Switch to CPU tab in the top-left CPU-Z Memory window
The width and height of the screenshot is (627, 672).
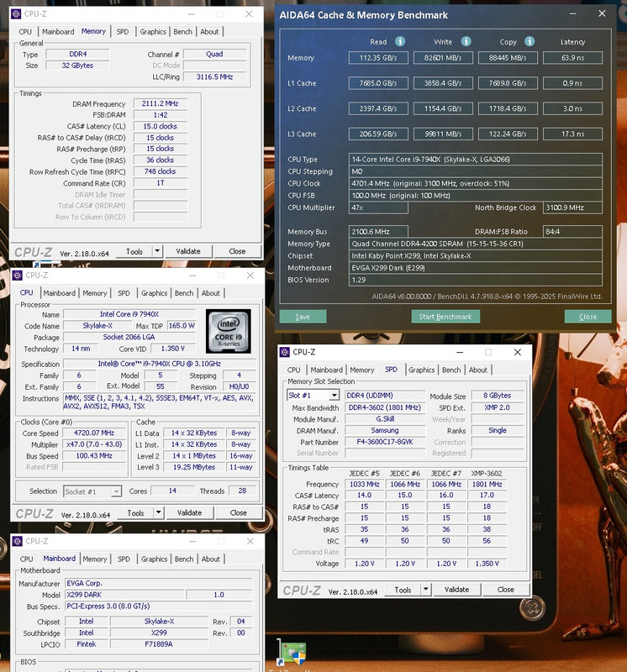(x=25, y=32)
